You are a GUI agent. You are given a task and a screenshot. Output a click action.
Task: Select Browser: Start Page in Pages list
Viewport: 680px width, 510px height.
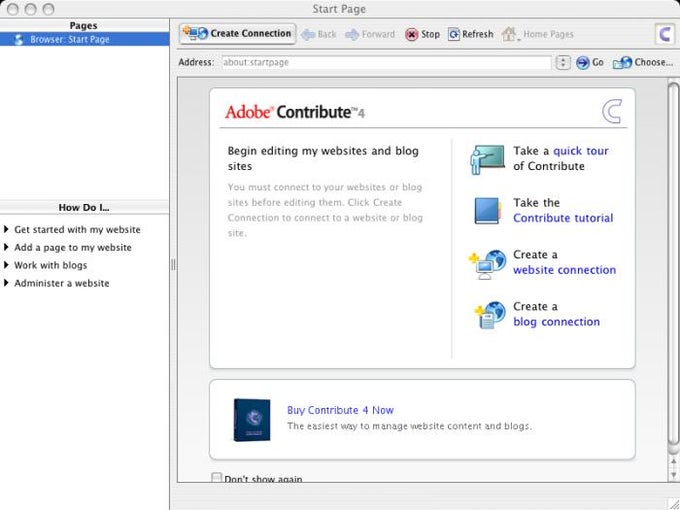(x=85, y=39)
